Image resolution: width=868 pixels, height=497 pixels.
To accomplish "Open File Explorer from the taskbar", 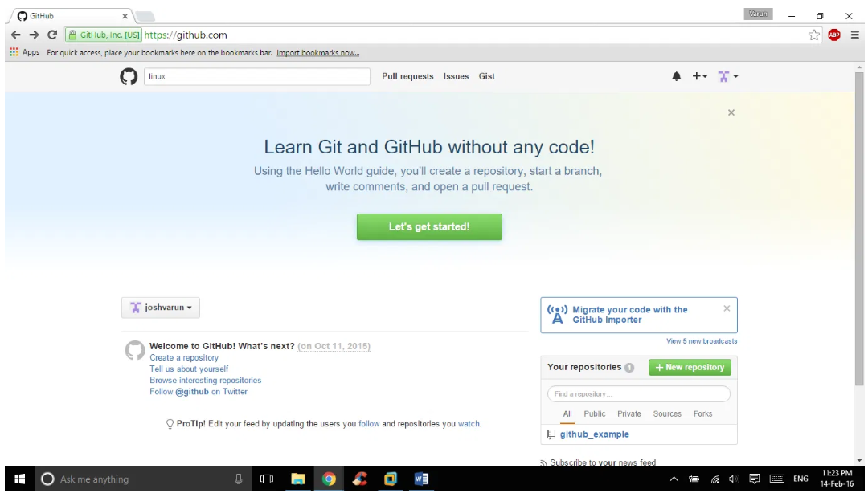I will click(298, 479).
